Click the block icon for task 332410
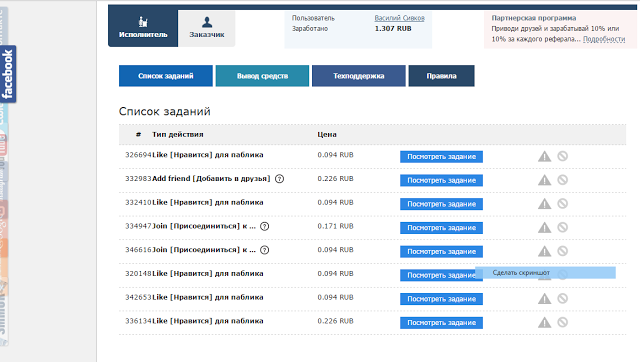640x362 pixels. click(562, 203)
